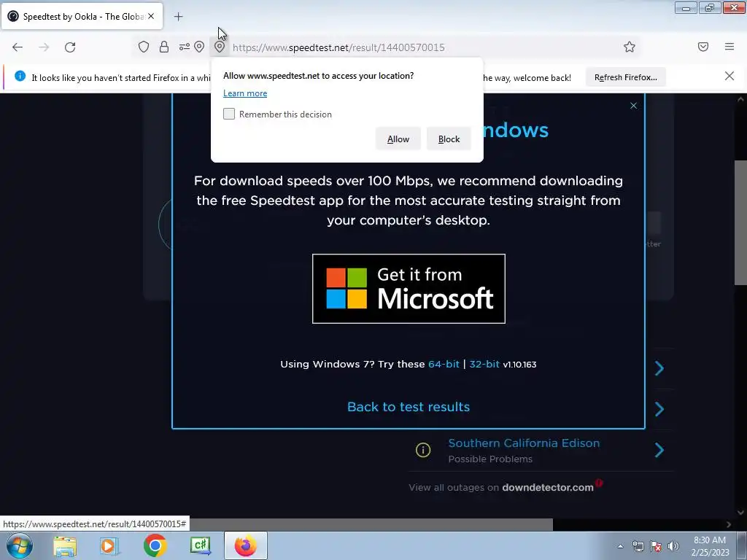Click the Get it from Microsoft badge
Viewport: 747px width, 560px height.
[x=409, y=289]
